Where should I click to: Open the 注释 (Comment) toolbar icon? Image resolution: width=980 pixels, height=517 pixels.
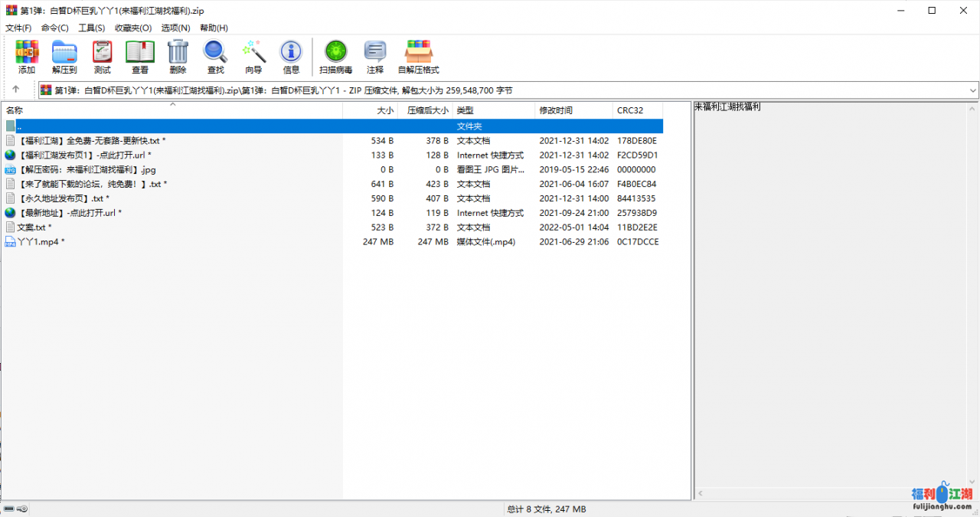(x=375, y=57)
